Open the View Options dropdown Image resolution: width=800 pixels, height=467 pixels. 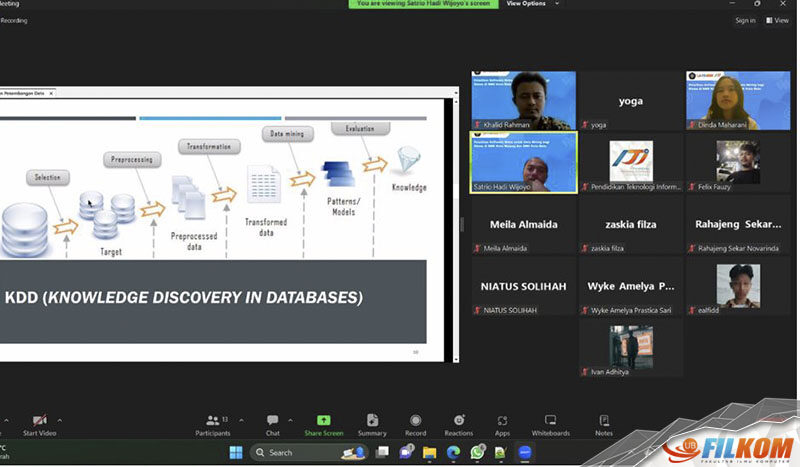point(530,4)
